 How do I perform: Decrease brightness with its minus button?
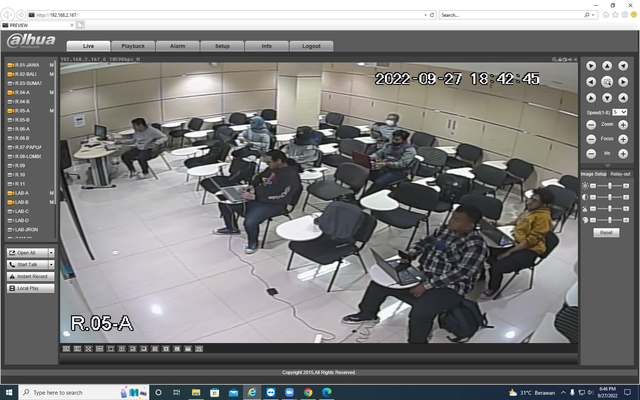[593, 186]
